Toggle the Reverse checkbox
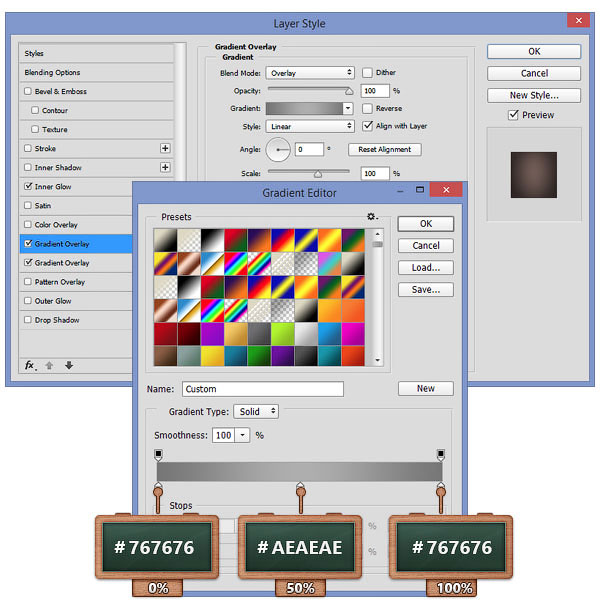This screenshot has height=600, width=600. pyautogui.click(x=367, y=109)
